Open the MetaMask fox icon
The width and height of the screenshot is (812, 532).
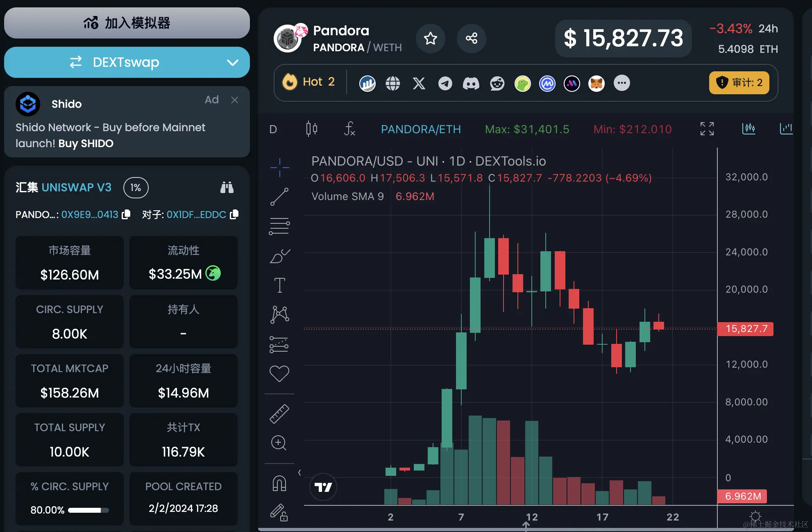596,83
